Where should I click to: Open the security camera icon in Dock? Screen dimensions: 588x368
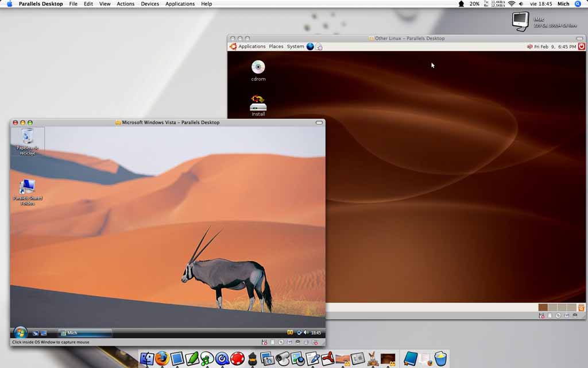tap(283, 359)
